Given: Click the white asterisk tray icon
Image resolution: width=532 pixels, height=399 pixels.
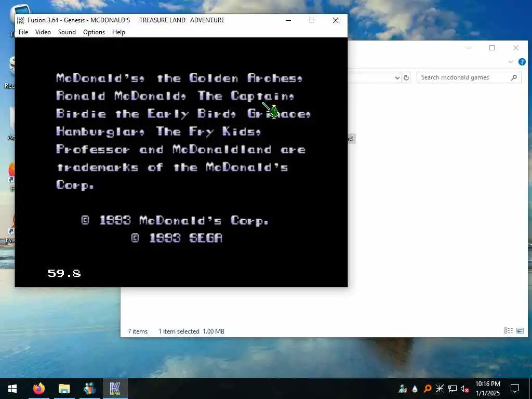Looking at the screenshot, I should 440,389.
